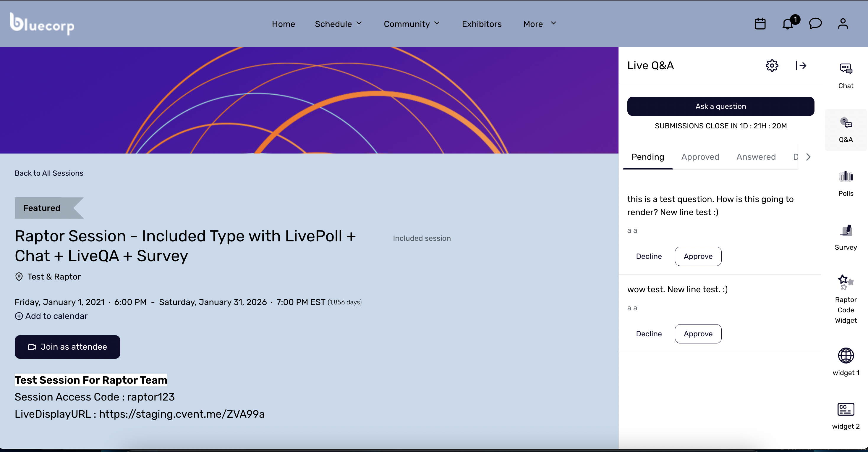Click the Add to calendar plus icon

(19, 316)
